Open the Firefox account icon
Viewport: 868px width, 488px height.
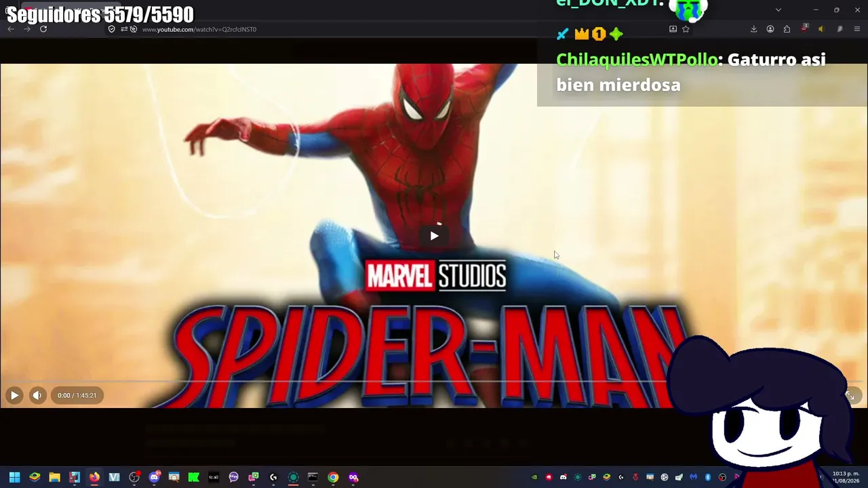point(770,29)
